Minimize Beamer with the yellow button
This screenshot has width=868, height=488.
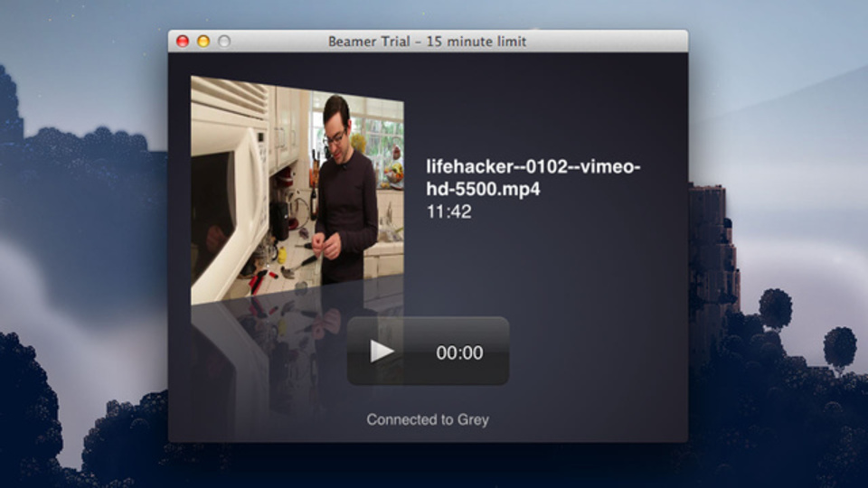pos(203,41)
